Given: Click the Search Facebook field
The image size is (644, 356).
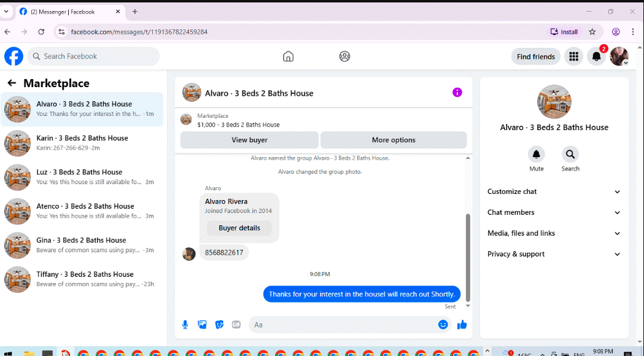Looking at the screenshot, I should tap(93, 56).
